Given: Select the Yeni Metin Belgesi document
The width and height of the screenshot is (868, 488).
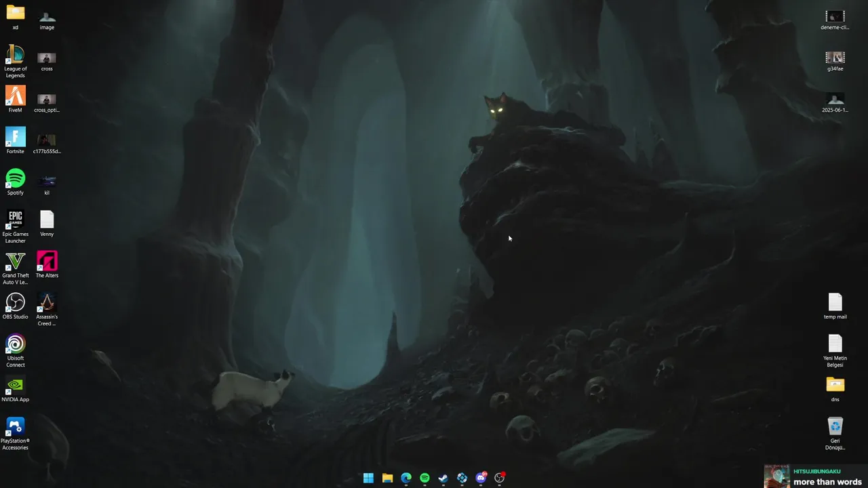Looking at the screenshot, I should [835, 350].
